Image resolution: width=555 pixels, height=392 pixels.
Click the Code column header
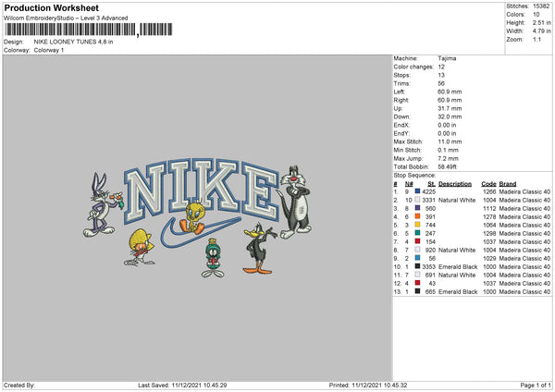[488, 184]
